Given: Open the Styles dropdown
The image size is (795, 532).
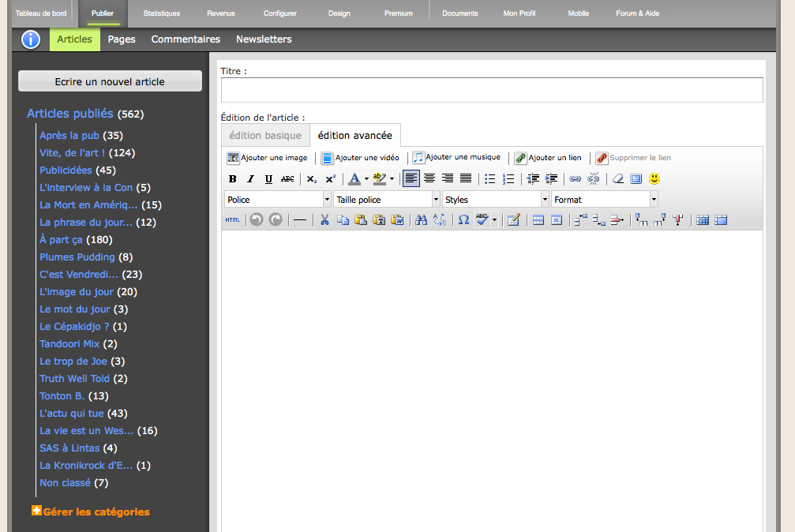Looking at the screenshot, I should coord(495,200).
